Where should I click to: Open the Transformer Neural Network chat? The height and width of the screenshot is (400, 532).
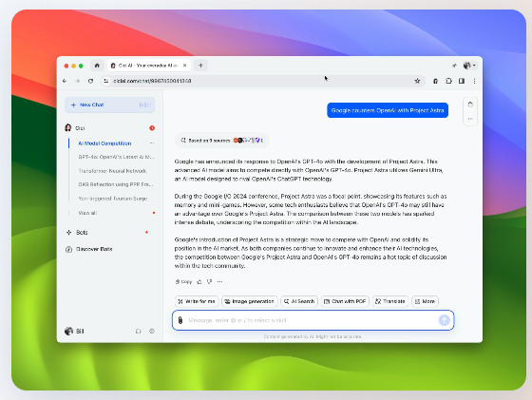click(x=112, y=171)
